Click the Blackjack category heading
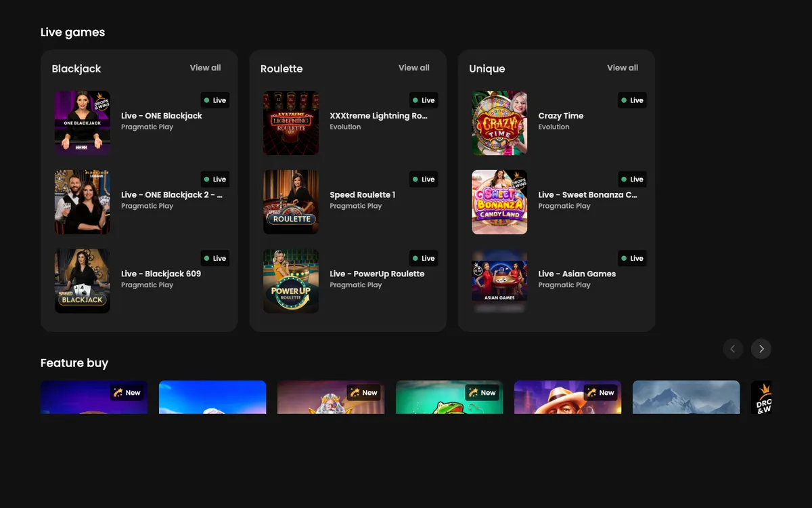This screenshot has height=508, width=812. click(76, 69)
